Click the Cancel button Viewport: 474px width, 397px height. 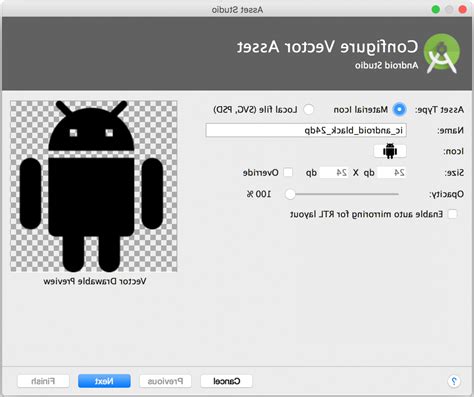(227, 381)
